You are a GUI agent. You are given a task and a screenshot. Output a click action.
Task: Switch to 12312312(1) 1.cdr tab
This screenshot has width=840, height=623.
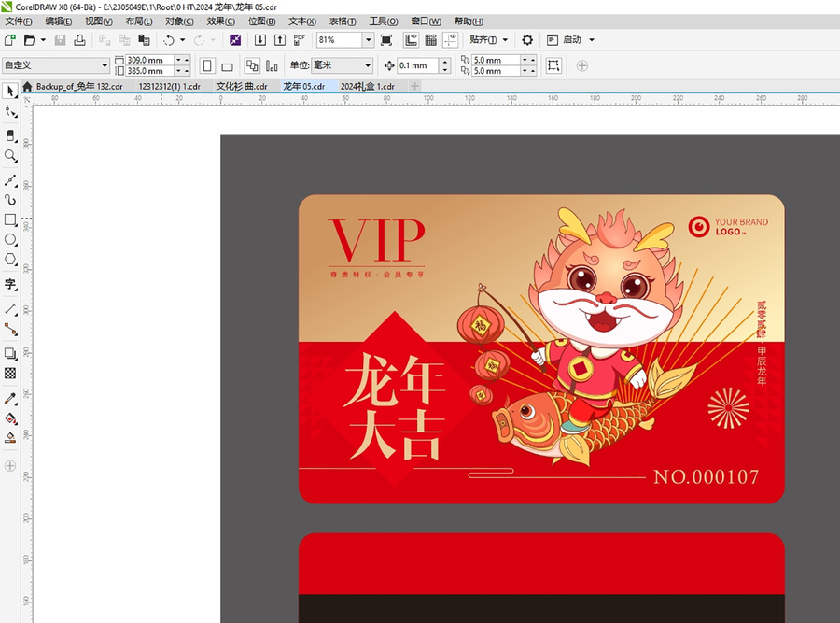point(169,86)
